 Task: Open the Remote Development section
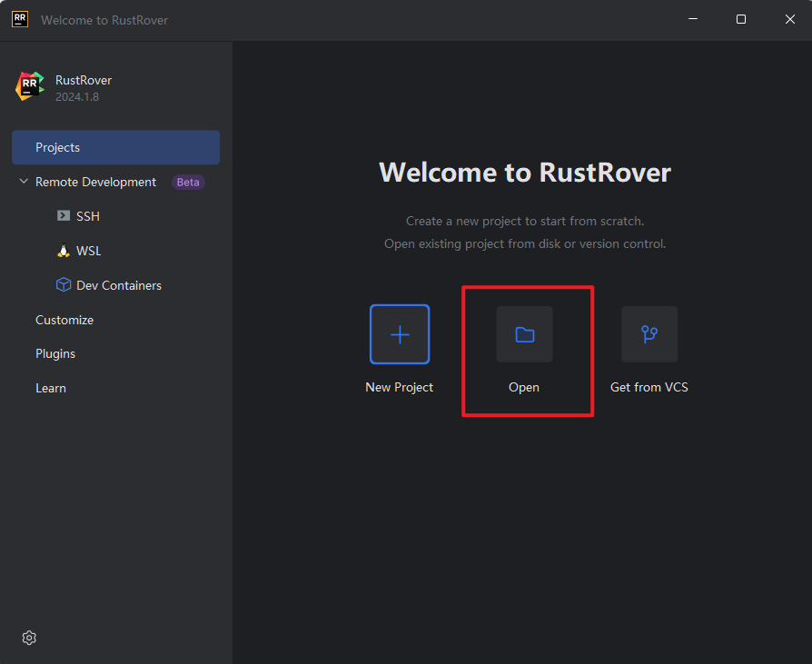click(95, 182)
